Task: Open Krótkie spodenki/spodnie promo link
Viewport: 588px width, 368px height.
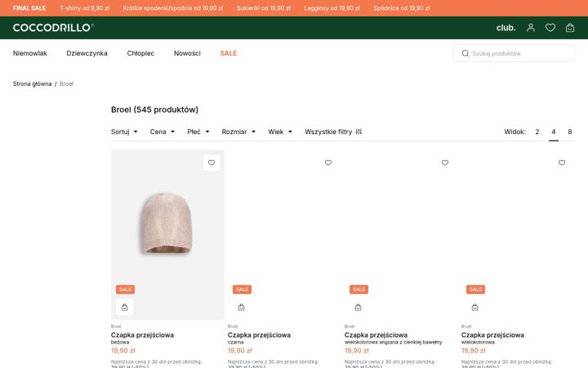Action: tap(173, 8)
